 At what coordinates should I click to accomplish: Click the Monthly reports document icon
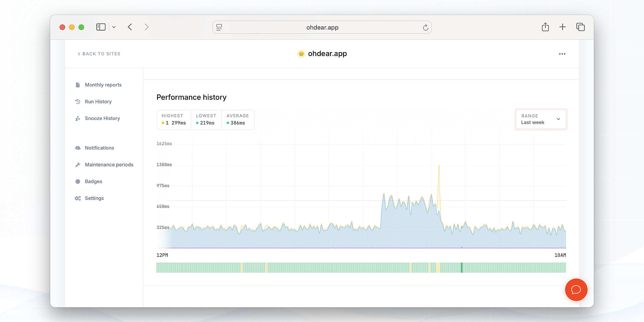78,85
